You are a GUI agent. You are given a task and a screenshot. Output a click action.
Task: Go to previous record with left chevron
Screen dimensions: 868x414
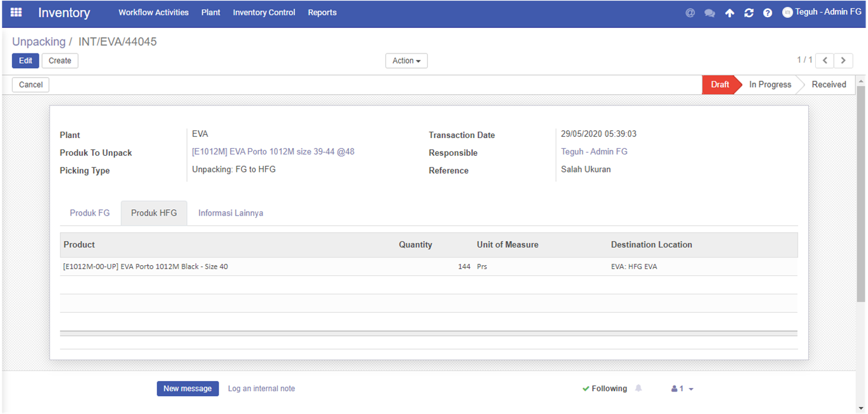825,60
